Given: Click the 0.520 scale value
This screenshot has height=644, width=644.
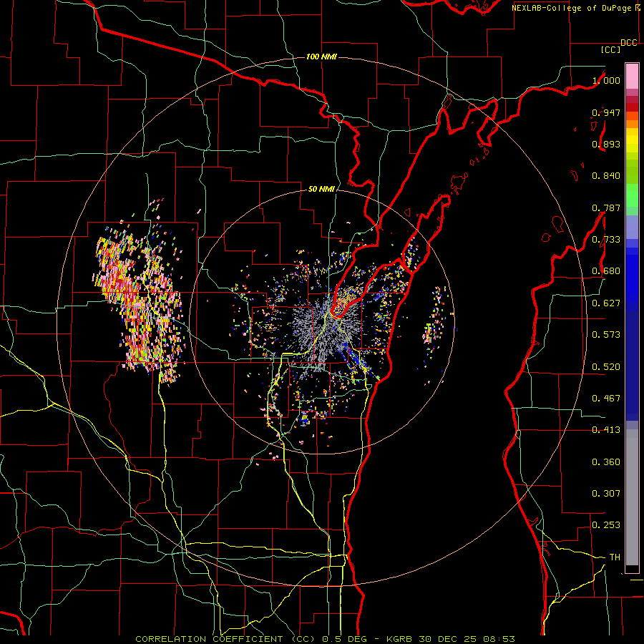Looking at the screenshot, I should click(606, 367).
